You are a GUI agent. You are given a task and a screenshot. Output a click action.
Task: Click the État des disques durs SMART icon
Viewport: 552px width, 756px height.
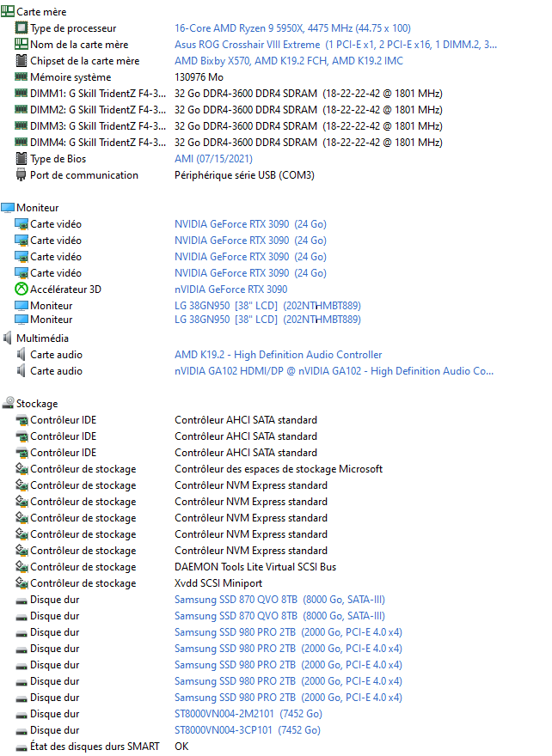pos(21,747)
